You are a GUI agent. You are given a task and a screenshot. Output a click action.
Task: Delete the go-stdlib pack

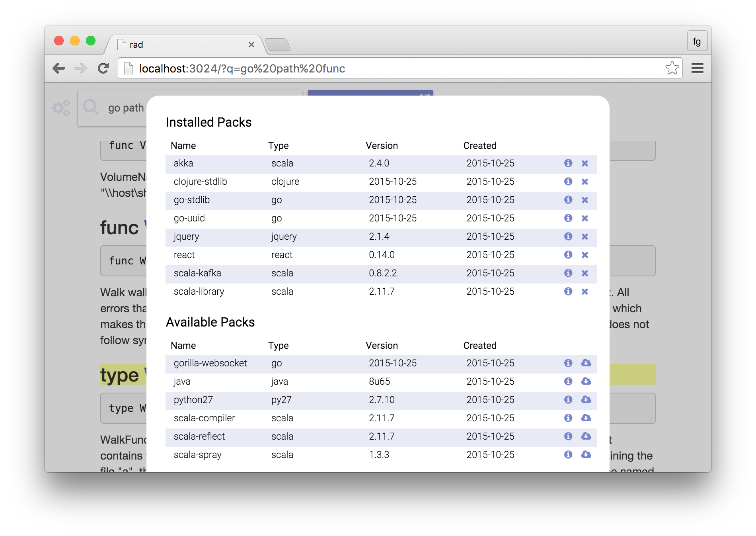[585, 200]
